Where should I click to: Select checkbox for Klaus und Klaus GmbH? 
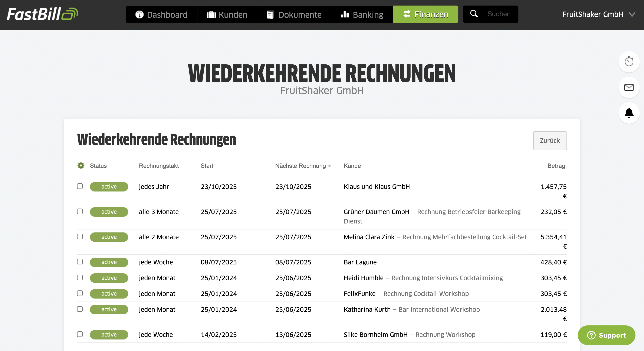pyautogui.click(x=80, y=186)
